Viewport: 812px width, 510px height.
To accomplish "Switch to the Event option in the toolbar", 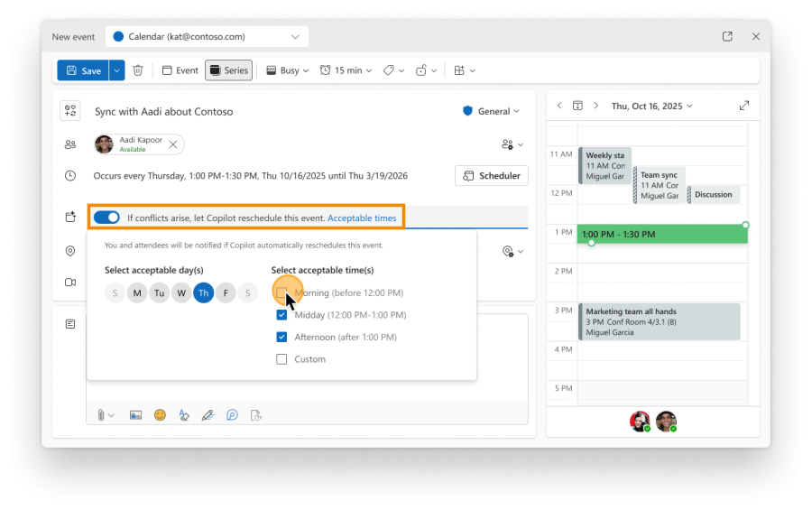I will click(180, 70).
